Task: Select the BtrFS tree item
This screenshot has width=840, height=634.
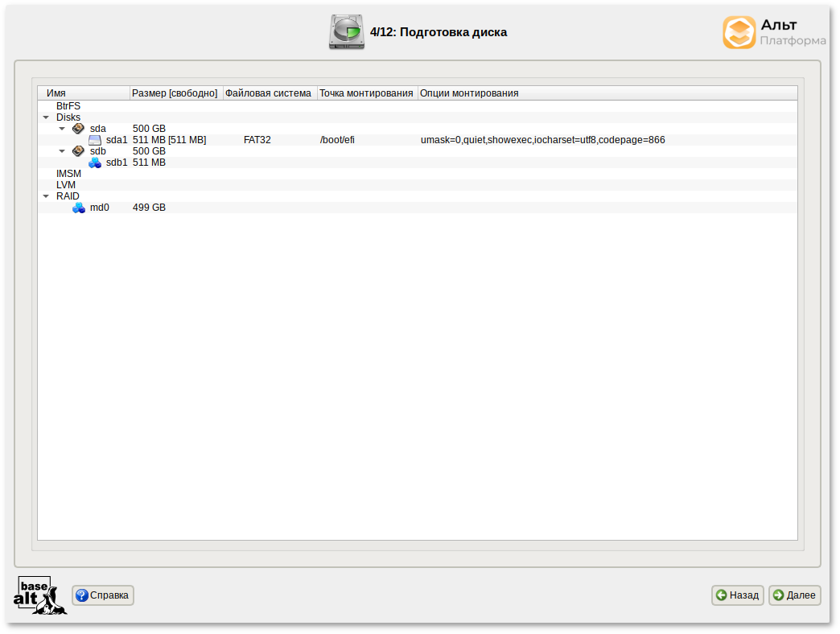Action: click(68, 106)
